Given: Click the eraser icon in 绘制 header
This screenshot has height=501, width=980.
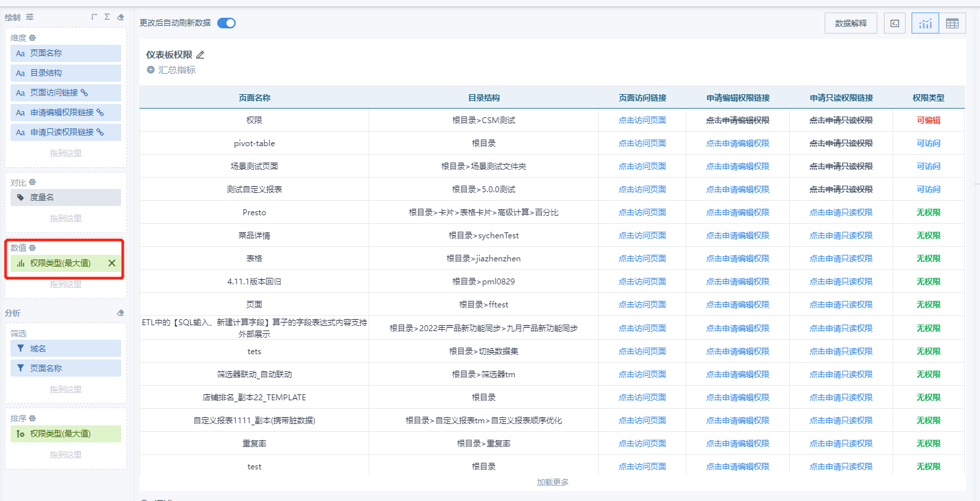Looking at the screenshot, I should [x=120, y=16].
